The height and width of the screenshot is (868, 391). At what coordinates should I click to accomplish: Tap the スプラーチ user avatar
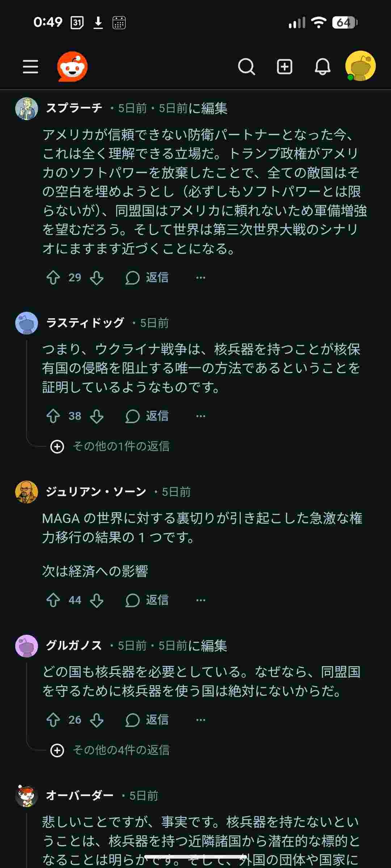coord(26,109)
